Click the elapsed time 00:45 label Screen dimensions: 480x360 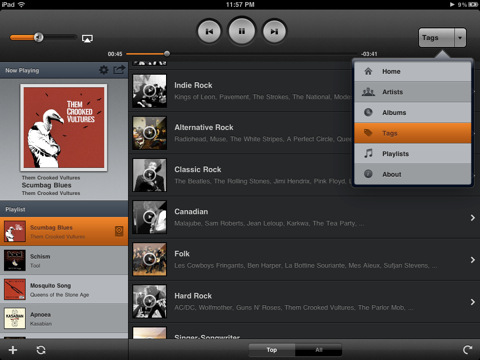115,54
